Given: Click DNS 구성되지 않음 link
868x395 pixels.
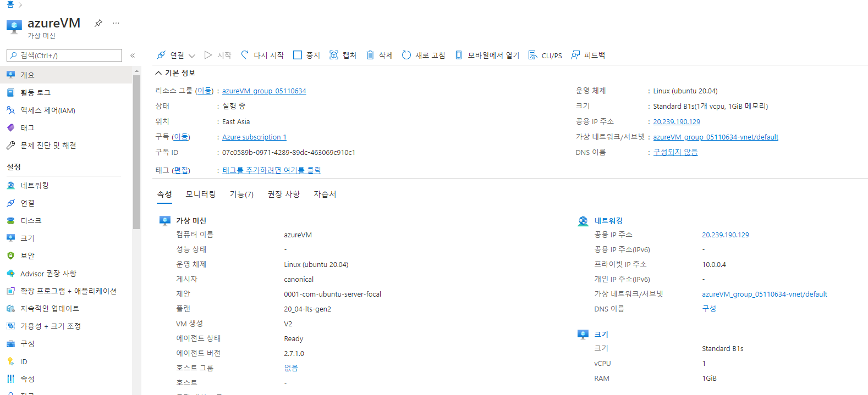Looking at the screenshot, I should pyautogui.click(x=675, y=152).
